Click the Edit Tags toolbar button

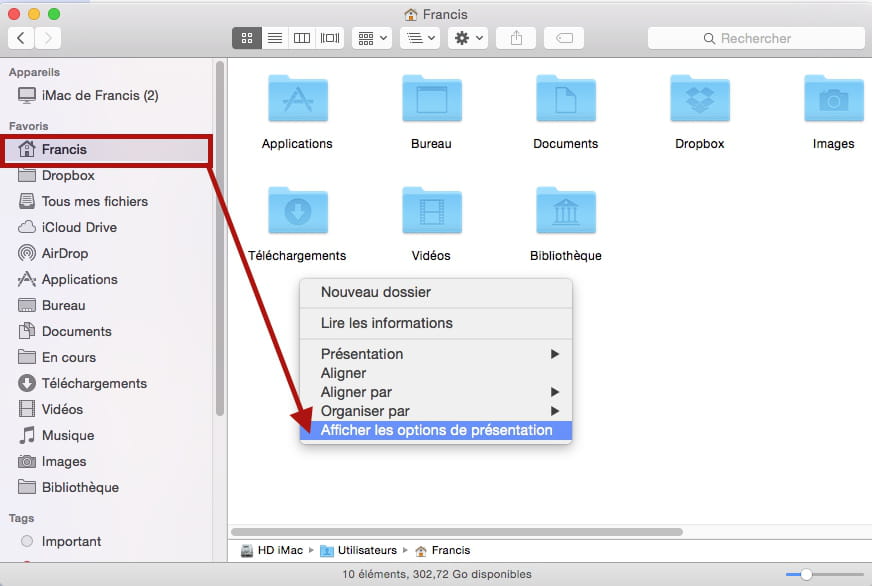[564, 38]
